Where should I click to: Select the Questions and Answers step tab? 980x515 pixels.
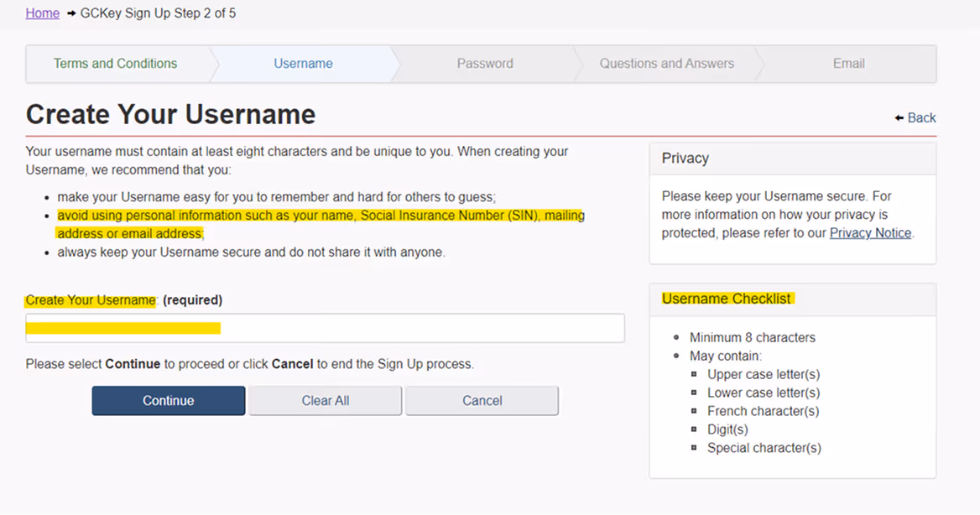point(667,64)
